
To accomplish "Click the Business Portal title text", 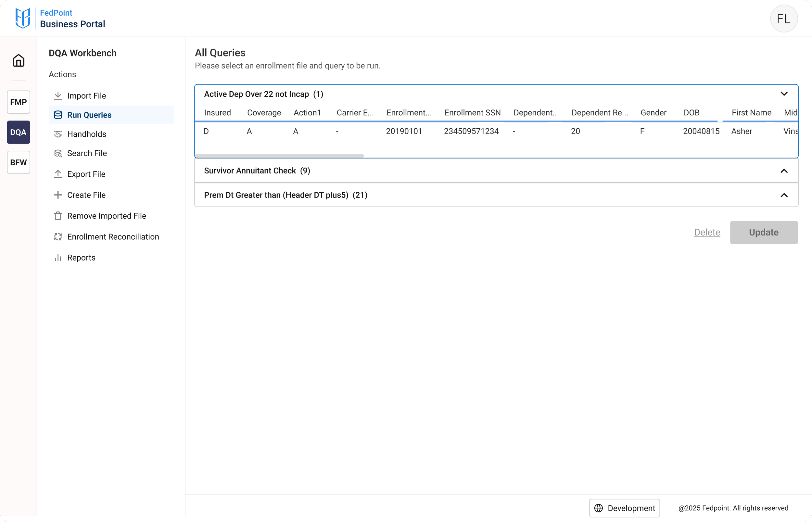I will (72, 24).
